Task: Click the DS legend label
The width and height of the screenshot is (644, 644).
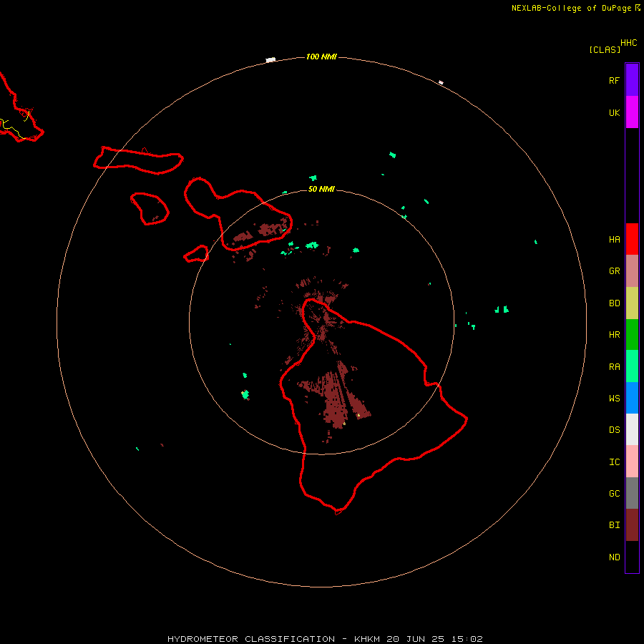Action: pyautogui.click(x=614, y=430)
